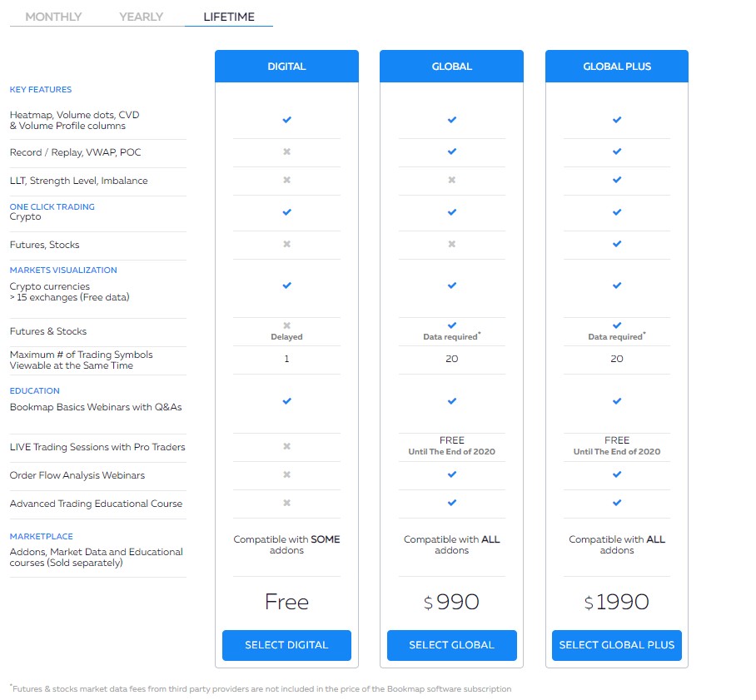The image size is (756, 700).
Task: Click 'FREE Until The End of 2020' in Global
Action: coord(452,446)
